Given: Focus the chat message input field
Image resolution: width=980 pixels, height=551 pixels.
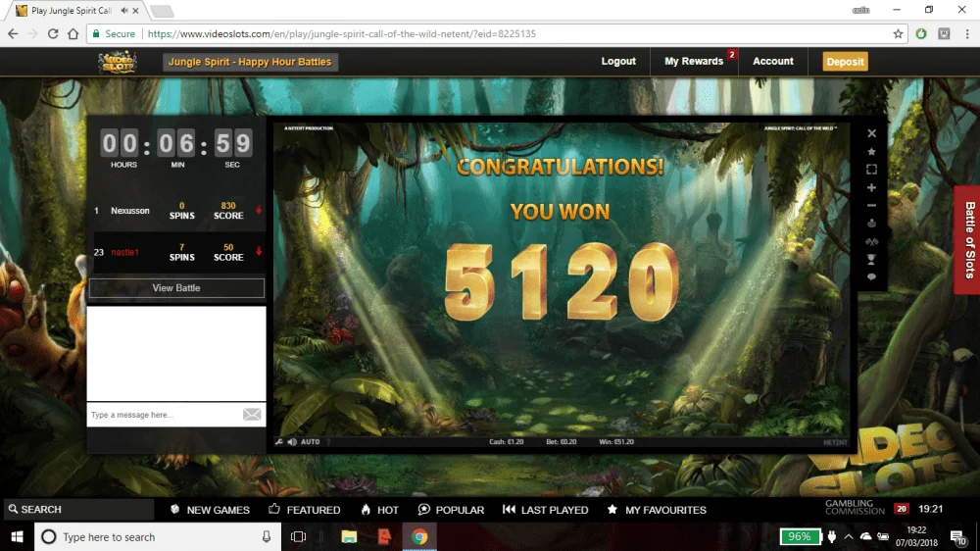Looking at the screenshot, I should (x=165, y=415).
